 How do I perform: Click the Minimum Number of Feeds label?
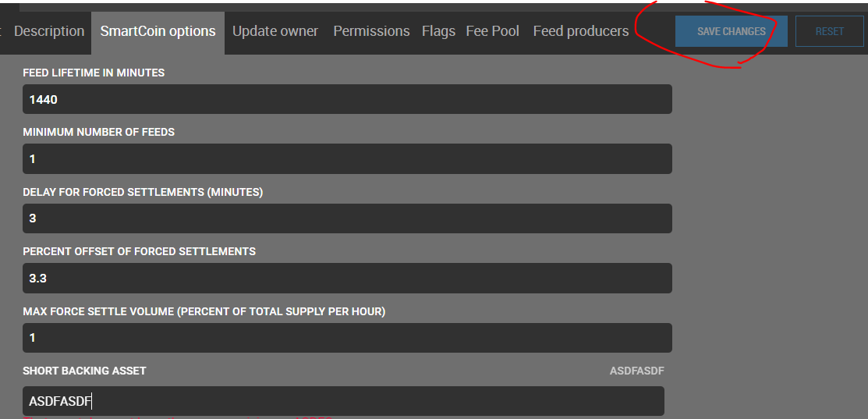(98, 132)
